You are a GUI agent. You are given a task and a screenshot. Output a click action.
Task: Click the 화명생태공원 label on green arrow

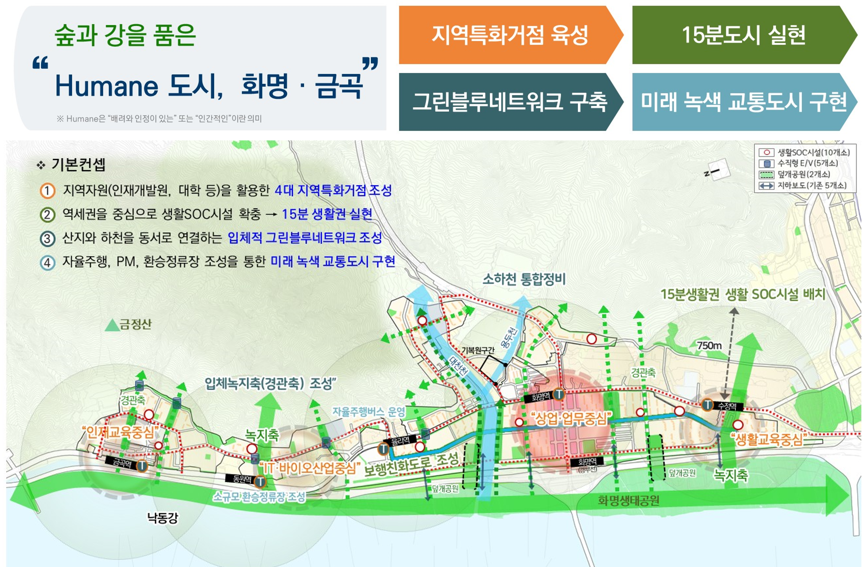(628, 501)
